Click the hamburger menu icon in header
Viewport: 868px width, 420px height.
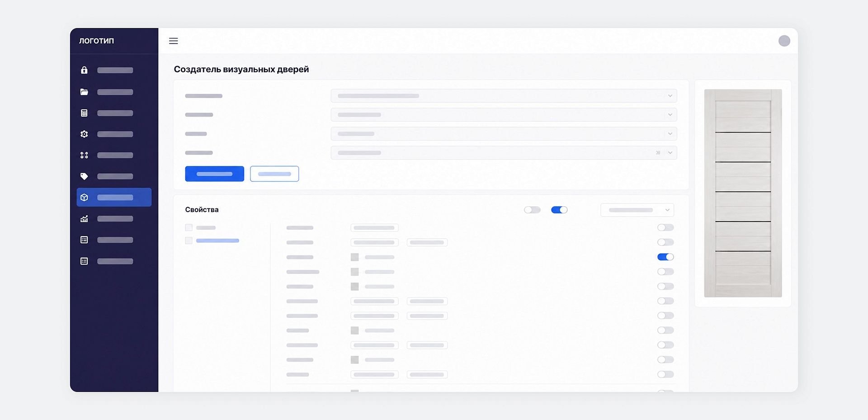pyautogui.click(x=173, y=41)
